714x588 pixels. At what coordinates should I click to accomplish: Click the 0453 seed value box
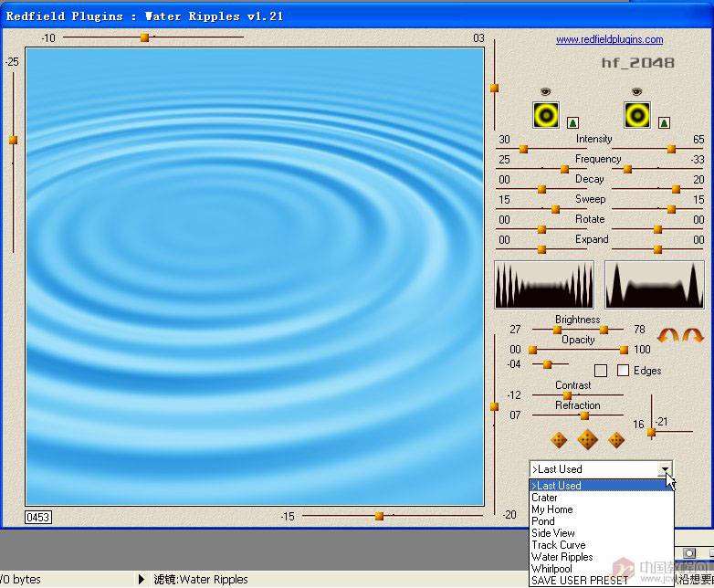pos(38,518)
